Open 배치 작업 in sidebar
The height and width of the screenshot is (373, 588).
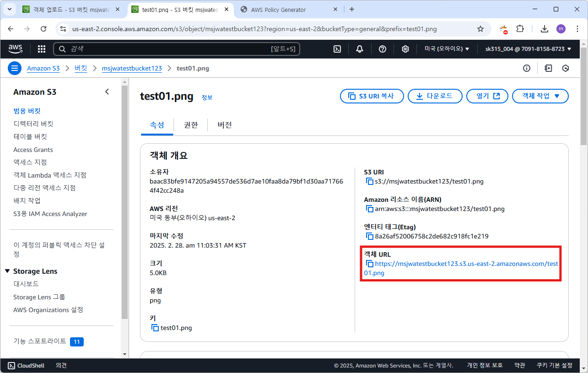27,200
